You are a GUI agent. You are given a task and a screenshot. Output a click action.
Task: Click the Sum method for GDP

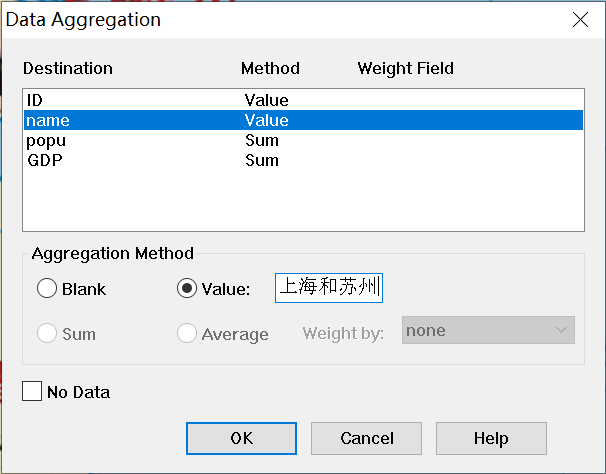[x=262, y=160]
